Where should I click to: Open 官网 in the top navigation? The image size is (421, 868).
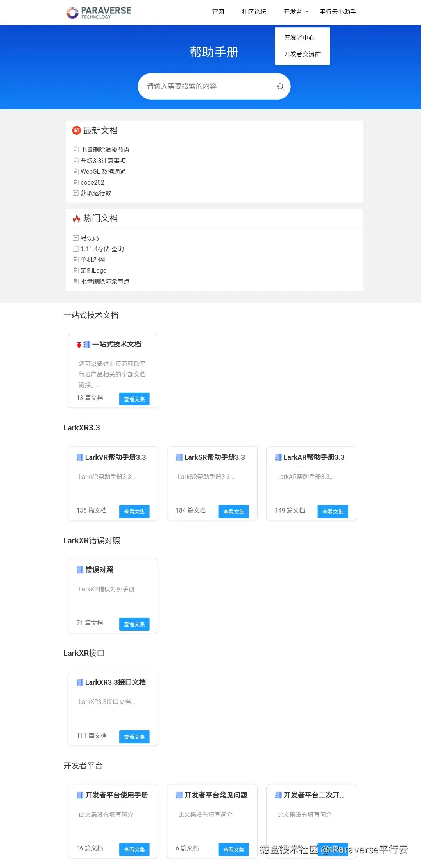218,12
